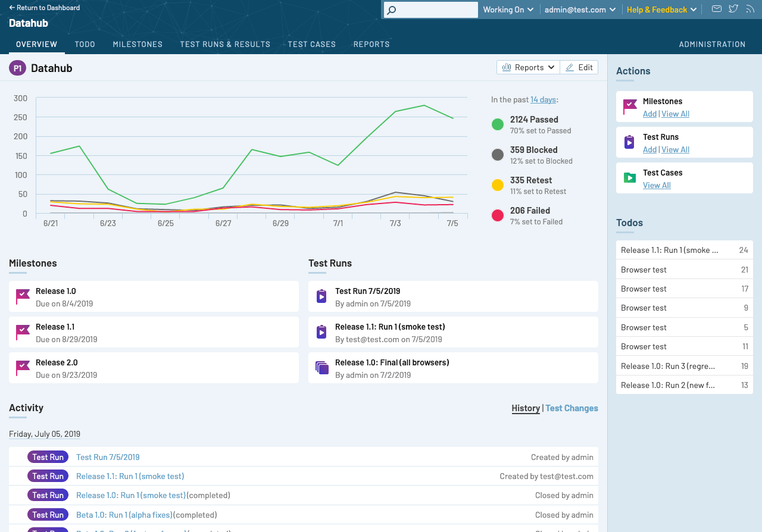
Task: Click the Release 1.0 milestone flag icon
Action: tap(23, 296)
